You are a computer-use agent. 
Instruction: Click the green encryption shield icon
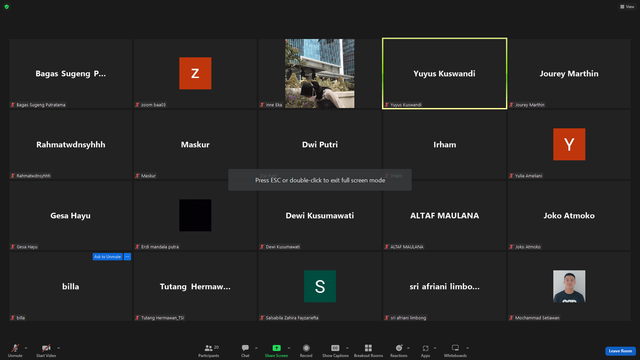(7, 7)
